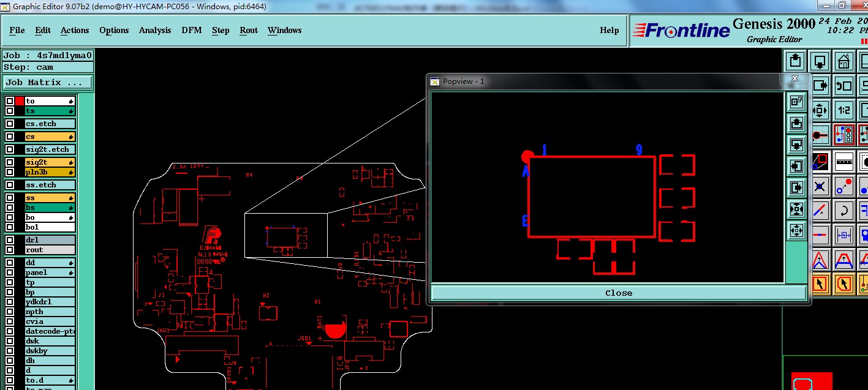Screen dimensions: 868x390
Task: Click the highlighted red-bordered feature tool icon
Action: pyautogui.click(x=843, y=134)
